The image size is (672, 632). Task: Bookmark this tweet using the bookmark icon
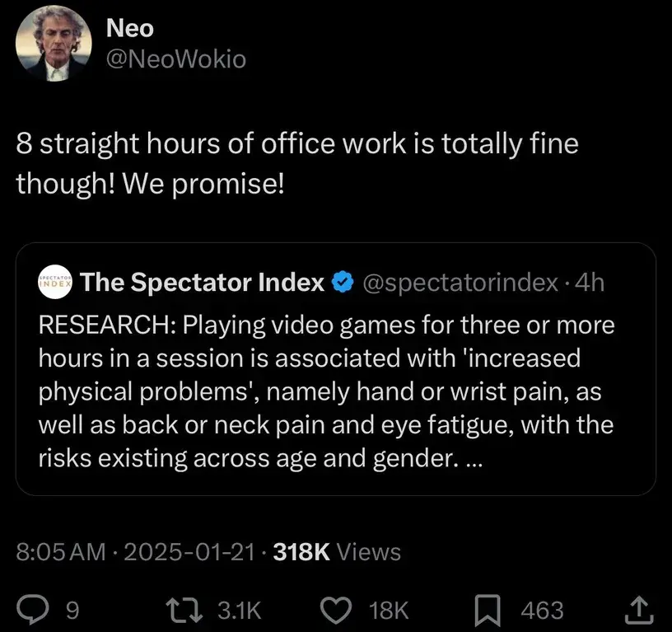click(492, 609)
